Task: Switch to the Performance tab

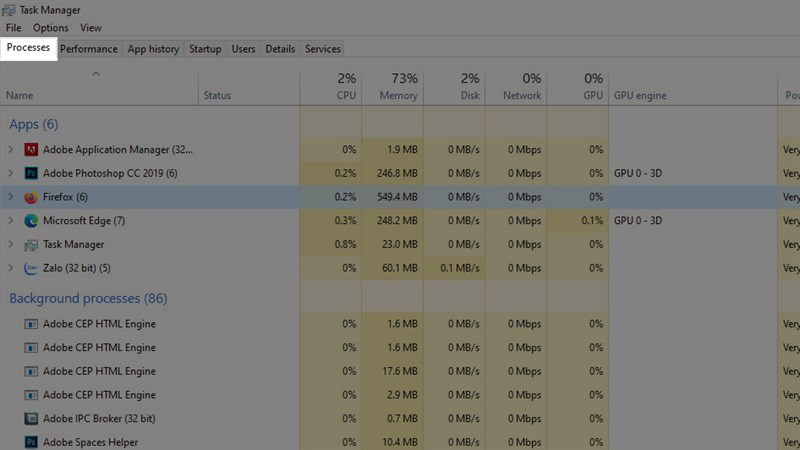Action: point(88,49)
